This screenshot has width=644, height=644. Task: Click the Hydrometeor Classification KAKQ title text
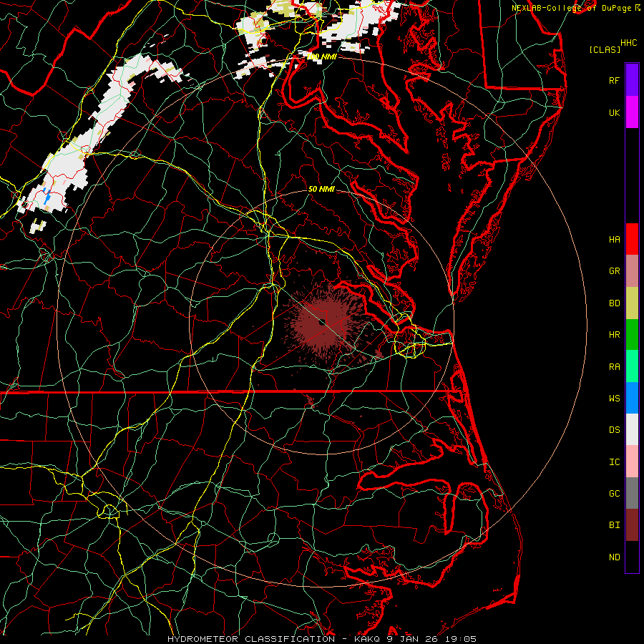[321, 639]
